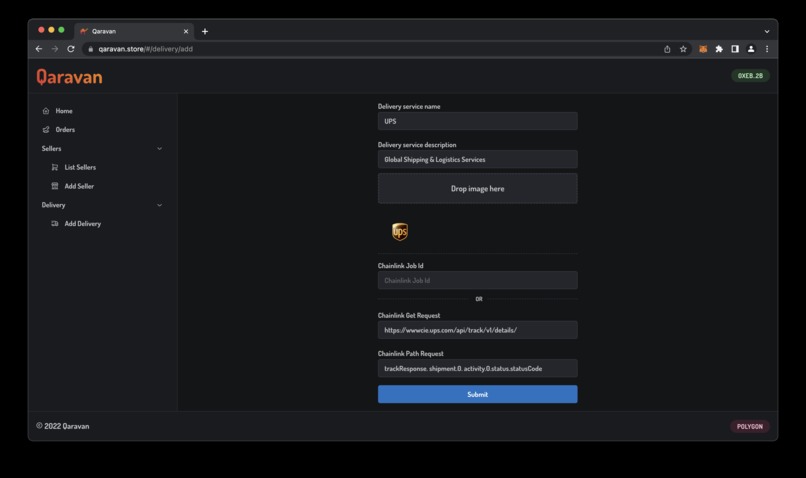The image size is (806, 478).
Task: Collapse the Delivery section chevron
Action: (159, 205)
